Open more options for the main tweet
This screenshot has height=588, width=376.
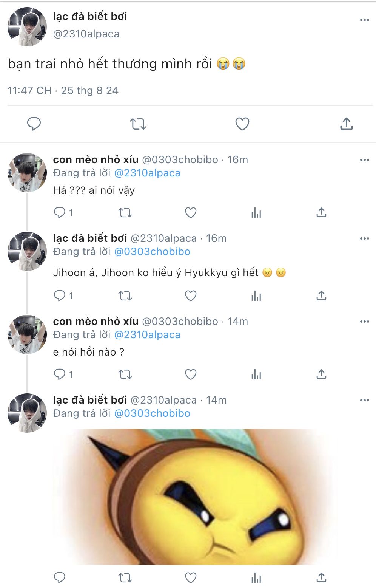(364, 20)
